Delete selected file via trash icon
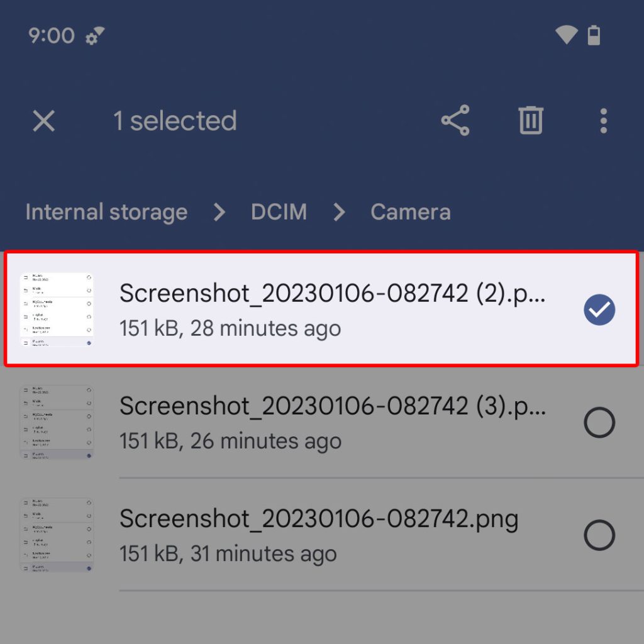644x644 pixels. pos(530,121)
